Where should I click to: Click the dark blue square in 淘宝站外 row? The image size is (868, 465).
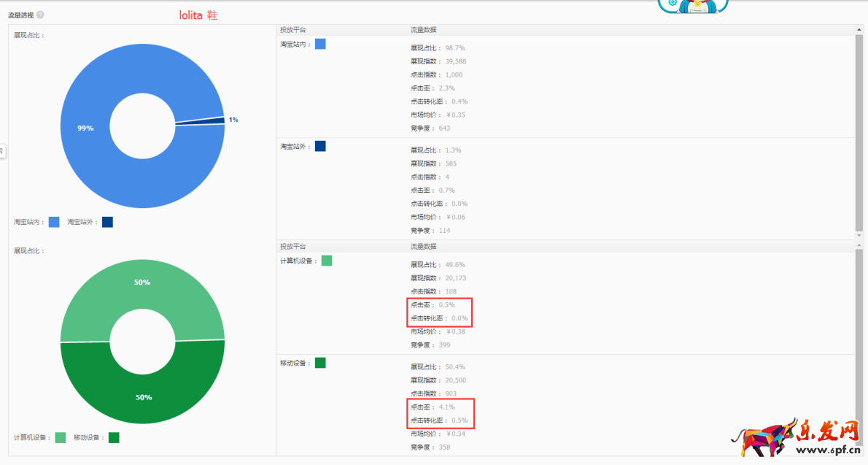tap(320, 146)
